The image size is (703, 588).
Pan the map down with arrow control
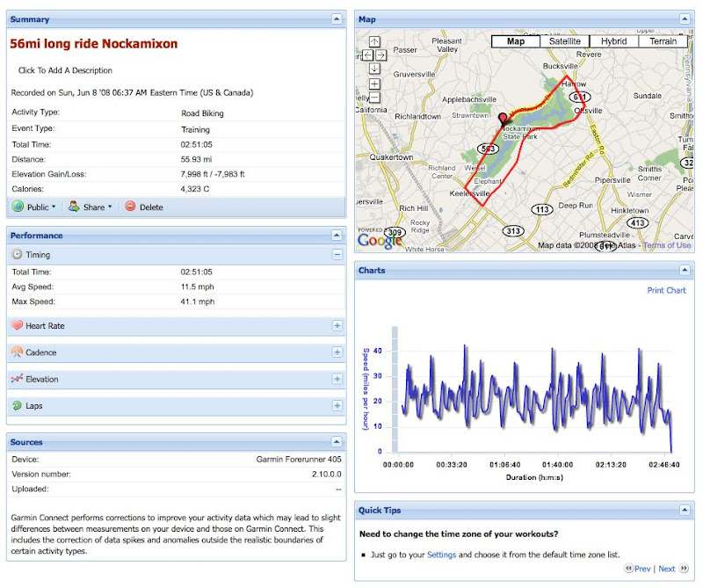[374, 68]
